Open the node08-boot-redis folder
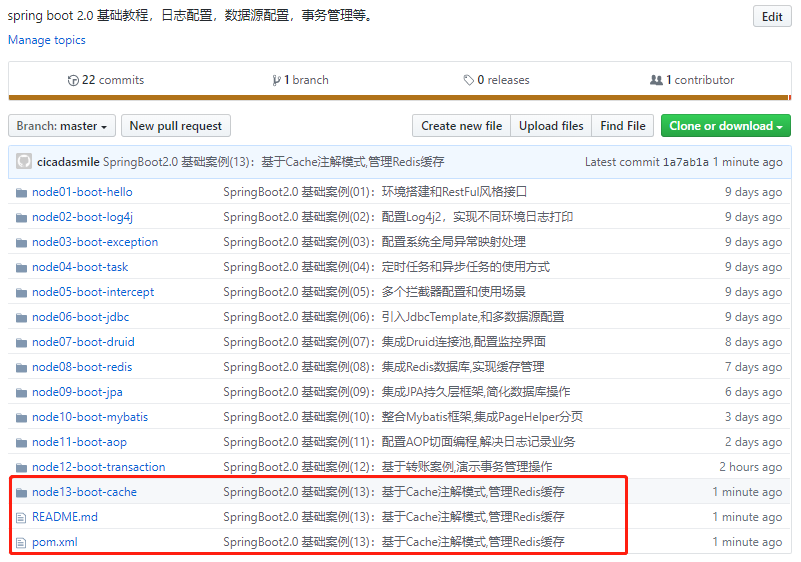The image size is (801, 562). [x=82, y=367]
